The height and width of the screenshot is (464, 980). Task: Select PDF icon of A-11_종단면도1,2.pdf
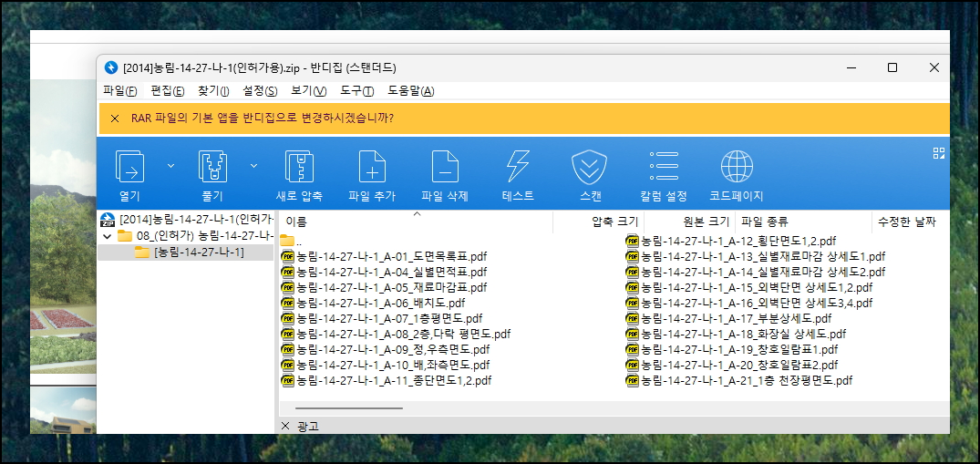[287, 380]
